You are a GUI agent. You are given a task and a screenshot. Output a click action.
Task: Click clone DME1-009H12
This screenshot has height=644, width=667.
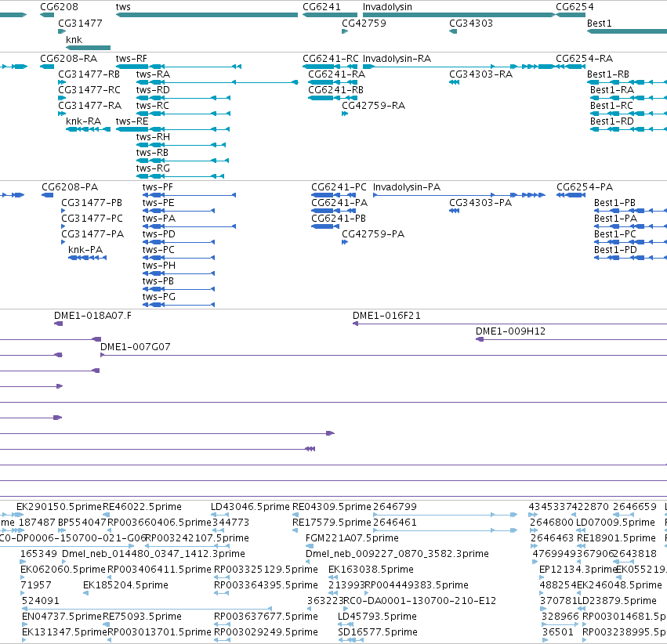tap(571, 339)
